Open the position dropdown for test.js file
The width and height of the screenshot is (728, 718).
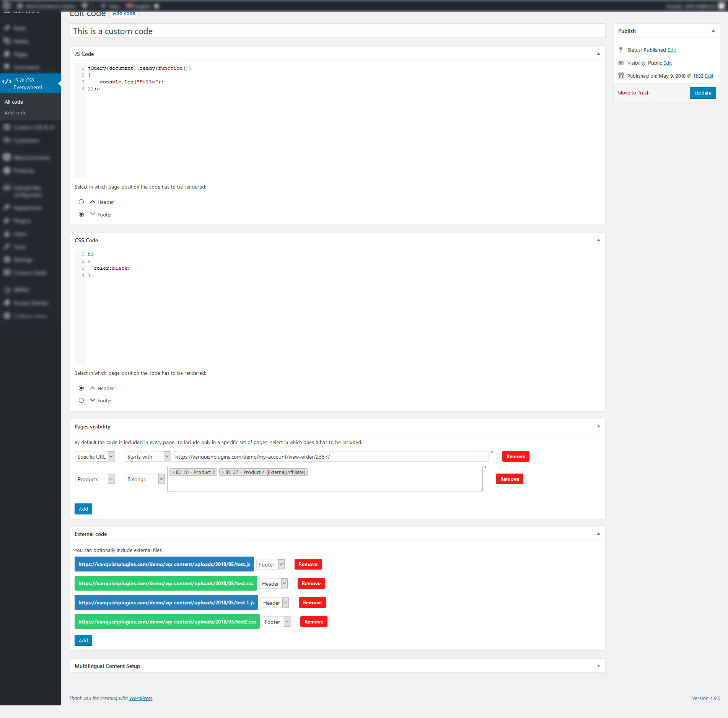pyautogui.click(x=270, y=564)
